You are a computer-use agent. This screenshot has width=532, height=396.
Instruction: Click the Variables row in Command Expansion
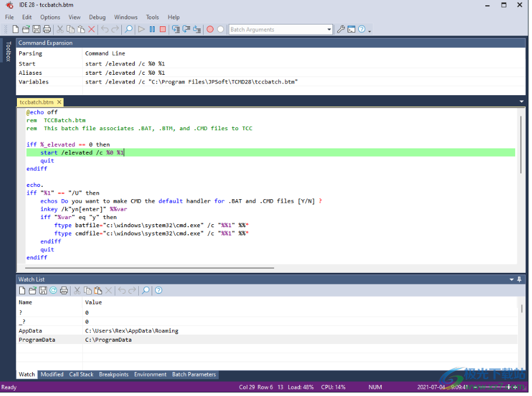pyautogui.click(x=271, y=82)
